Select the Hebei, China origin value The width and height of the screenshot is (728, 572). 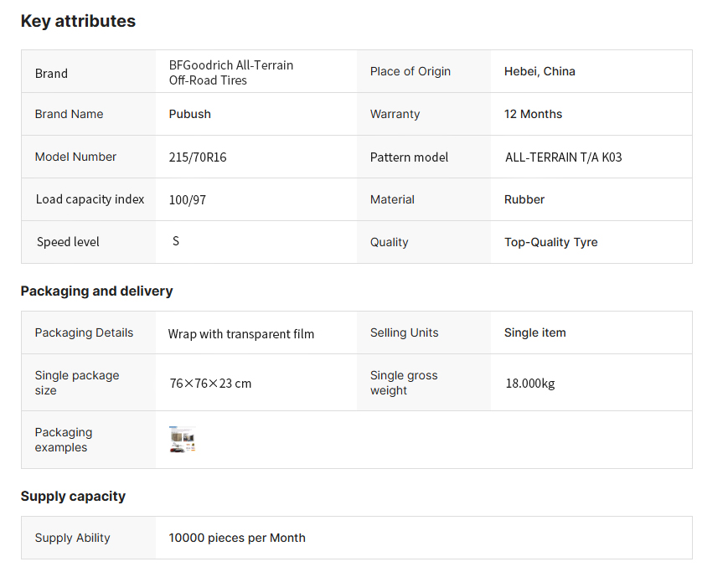click(x=540, y=71)
